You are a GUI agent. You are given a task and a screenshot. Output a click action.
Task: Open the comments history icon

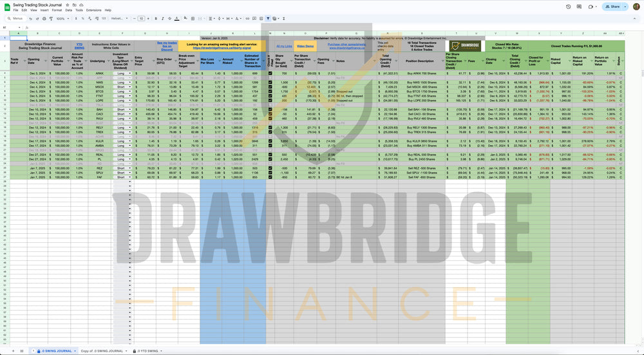[x=579, y=6]
